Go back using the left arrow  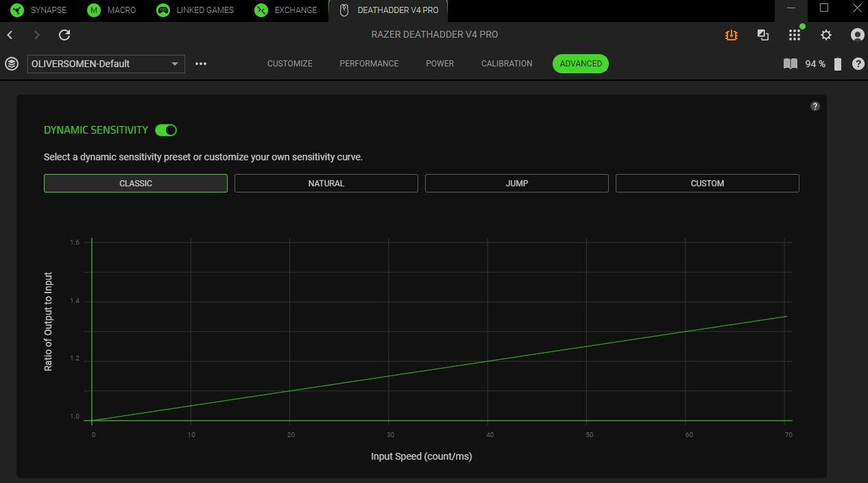[10, 35]
